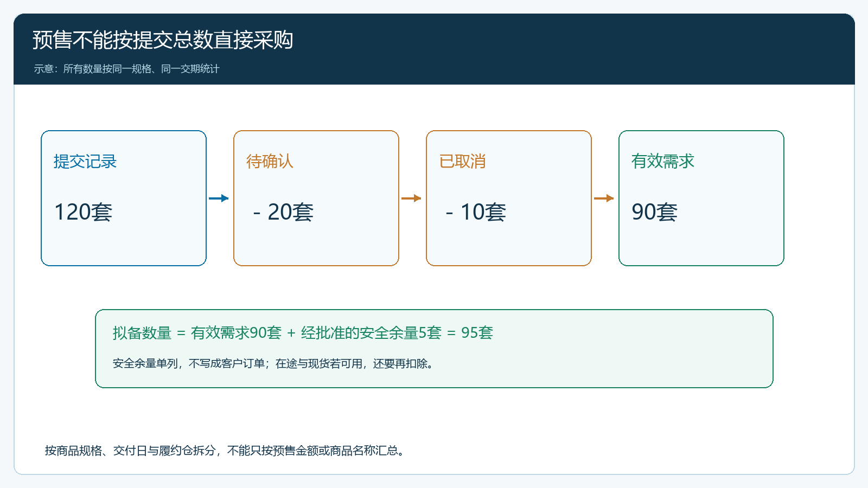Click the 90套 result value

655,211
